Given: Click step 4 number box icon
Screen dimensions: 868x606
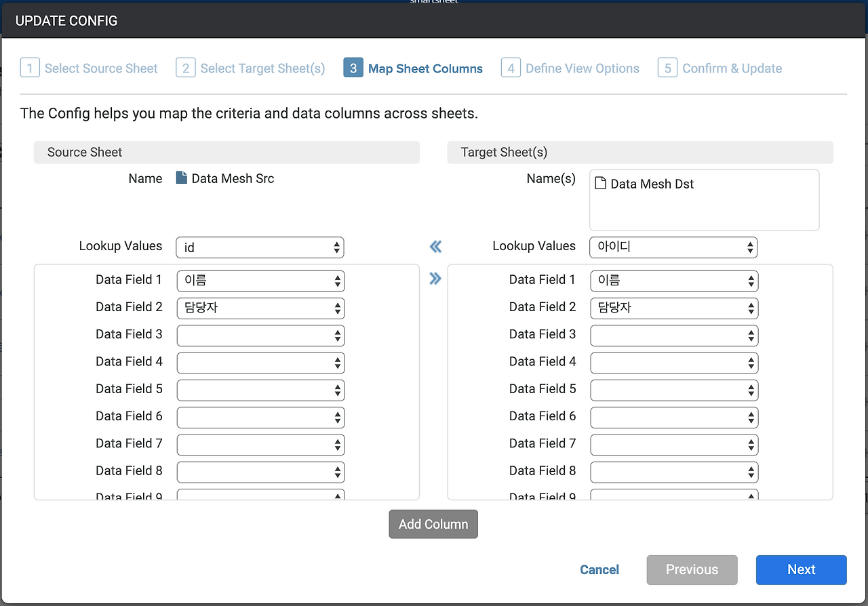Looking at the screenshot, I should [x=511, y=68].
